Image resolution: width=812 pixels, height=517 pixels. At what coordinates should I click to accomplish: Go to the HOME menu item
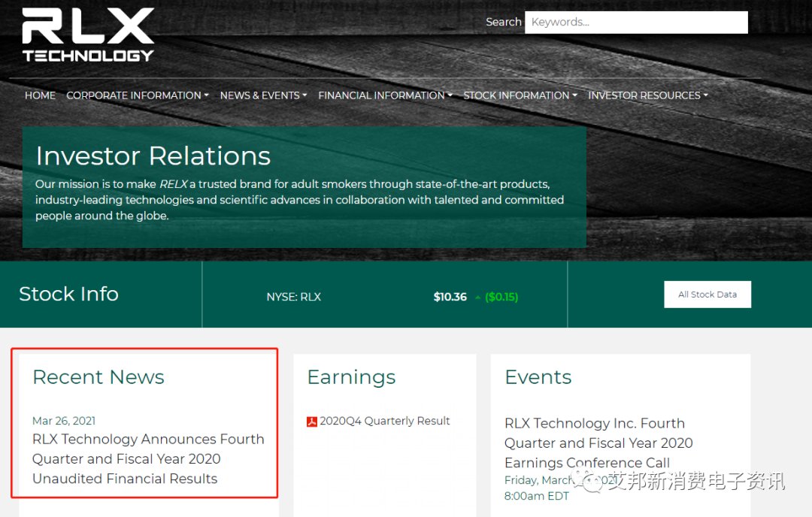pyautogui.click(x=40, y=95)
